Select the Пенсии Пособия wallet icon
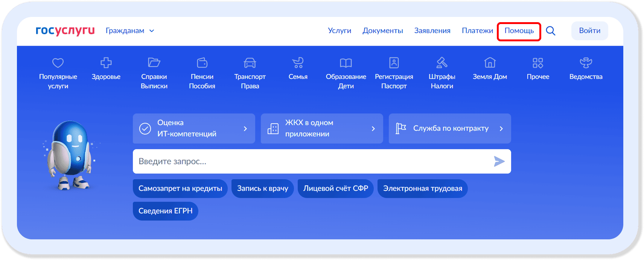The height and width of the screenshot is (260, 644). pyautogui.click(x=202, y=63)
